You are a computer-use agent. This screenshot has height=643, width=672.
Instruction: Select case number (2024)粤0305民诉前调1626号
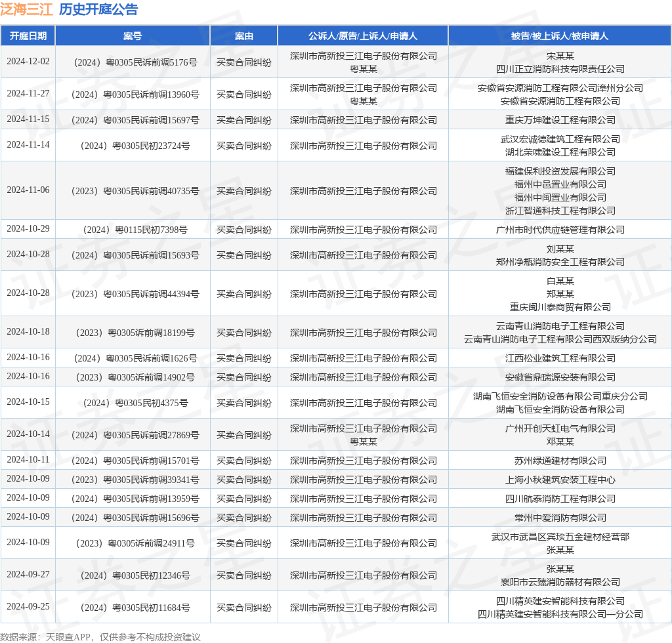tap(135, 358)
